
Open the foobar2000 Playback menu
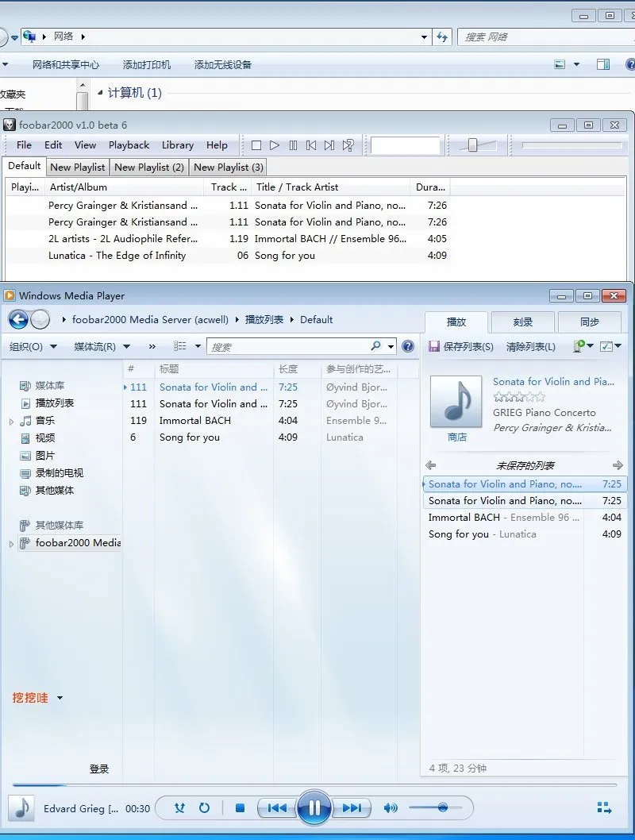[129, 145]
